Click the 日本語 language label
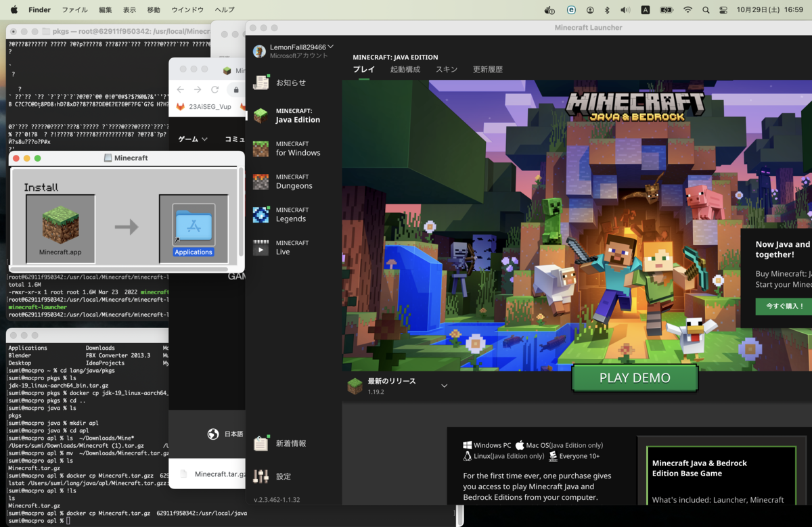The image size is (812, 527). pyautogui.click(x=234, y=434)
